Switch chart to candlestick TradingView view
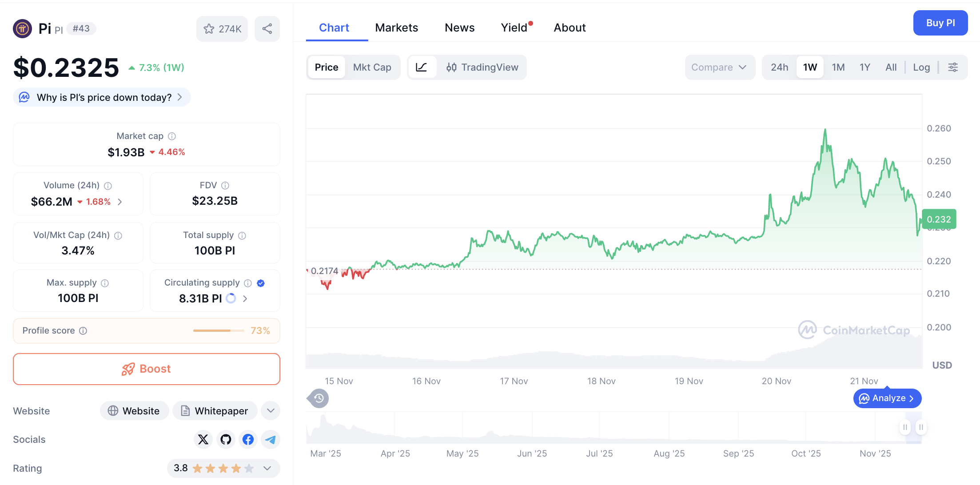Viewport: 980px width, 485px height. 482,67
